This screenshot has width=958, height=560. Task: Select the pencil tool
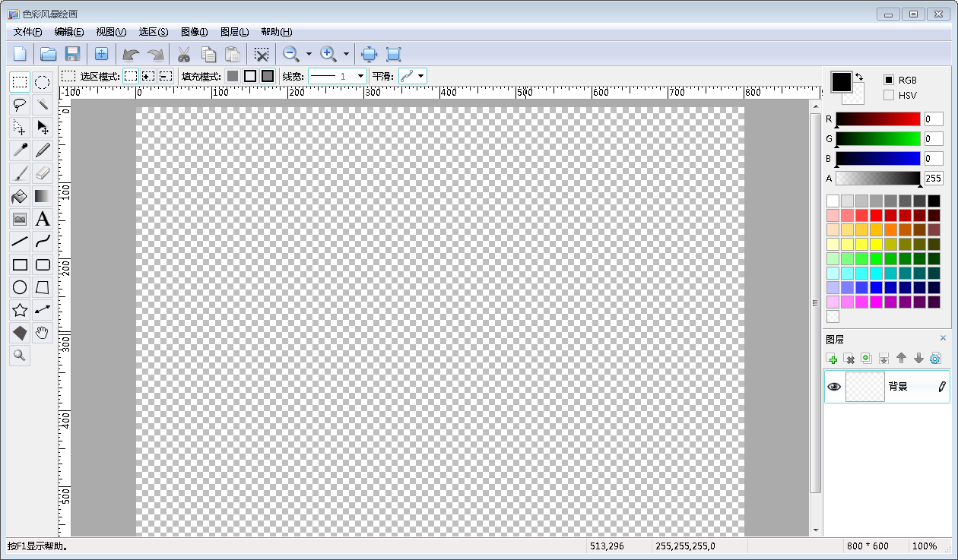pos(43,150)
